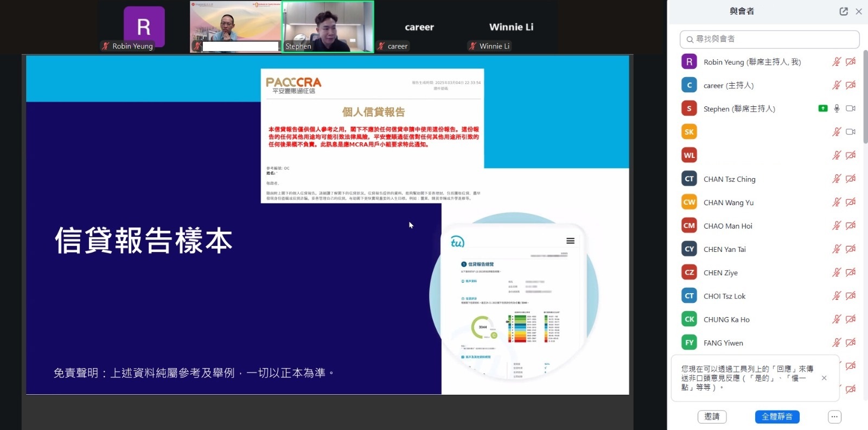
Task: Open the more options ellipsis menu
Action: (834, 417)
